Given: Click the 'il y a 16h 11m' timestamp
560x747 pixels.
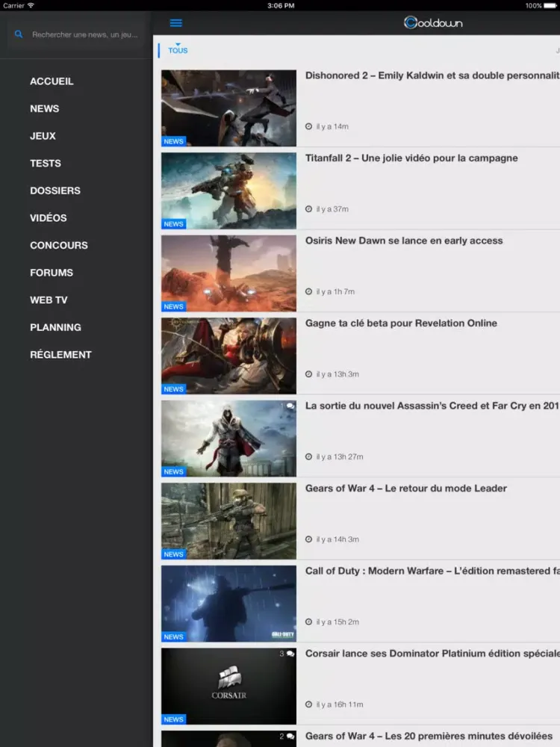Looking at the screenshot, I should [340, 704].
